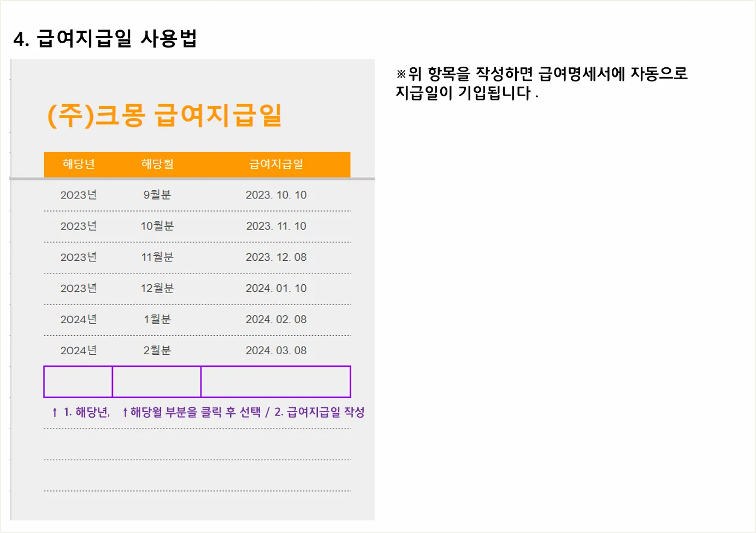Image resolution: width=756 pixels, height=533 pixels.
Task: Click payment date 2024. 03. 08
Action: point(276,351)
